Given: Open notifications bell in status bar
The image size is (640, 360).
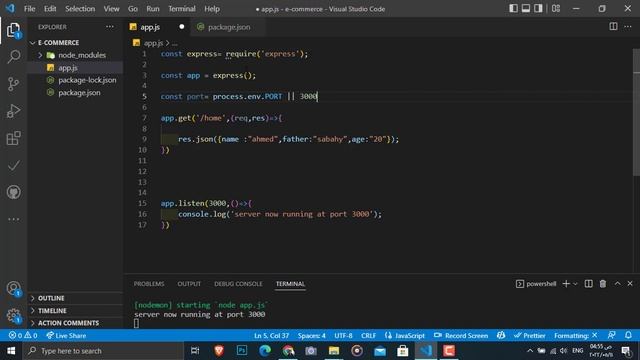Looking at the screenshot, I should (628, 335).
